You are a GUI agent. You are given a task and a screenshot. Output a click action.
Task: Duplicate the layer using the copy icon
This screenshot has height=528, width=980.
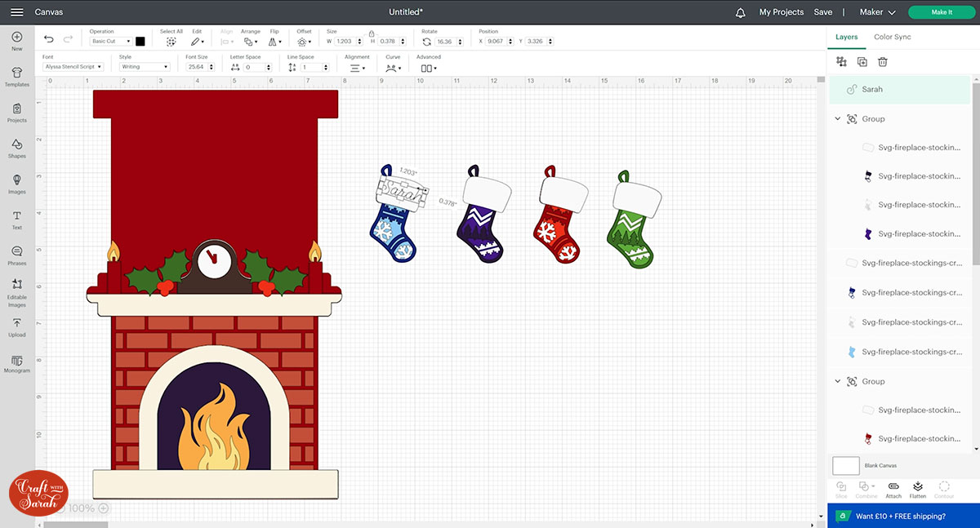pyautogui.click(x=862, y=61)
